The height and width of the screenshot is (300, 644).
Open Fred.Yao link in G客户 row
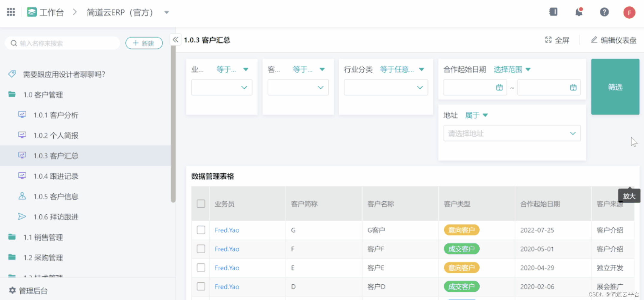pos(227,230)
